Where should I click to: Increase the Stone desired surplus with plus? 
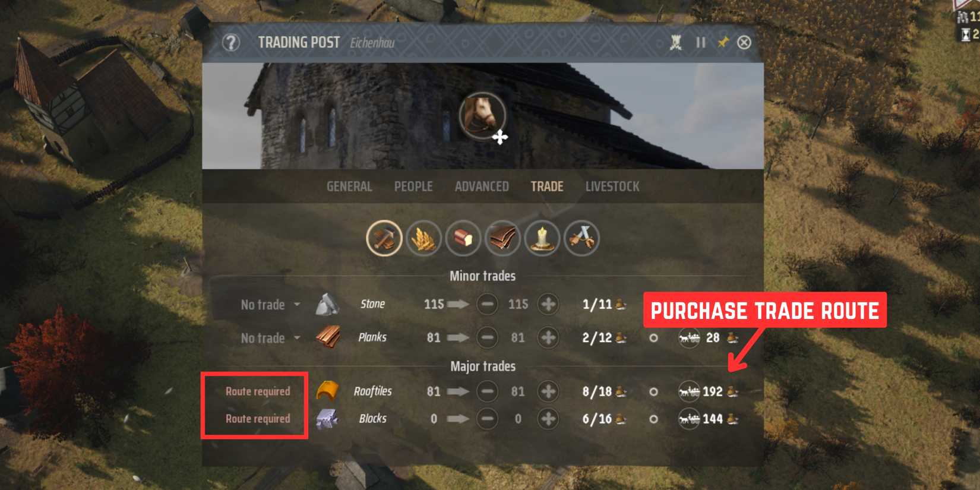548,304
